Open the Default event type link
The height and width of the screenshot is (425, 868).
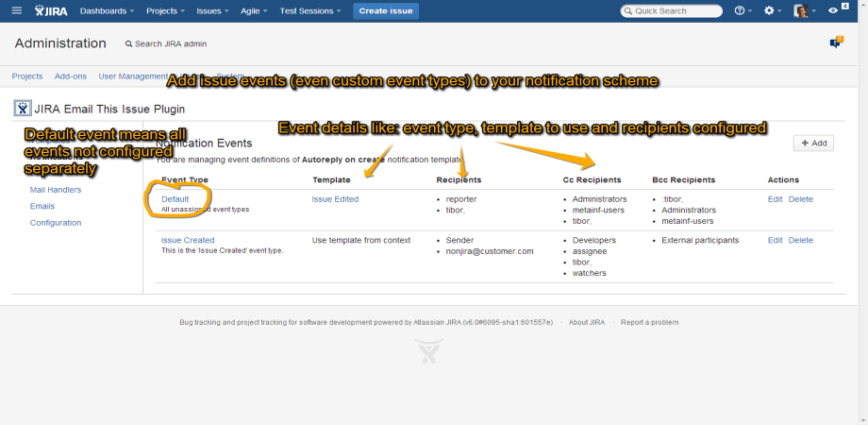pyautogui.click(x=175, y=199)
